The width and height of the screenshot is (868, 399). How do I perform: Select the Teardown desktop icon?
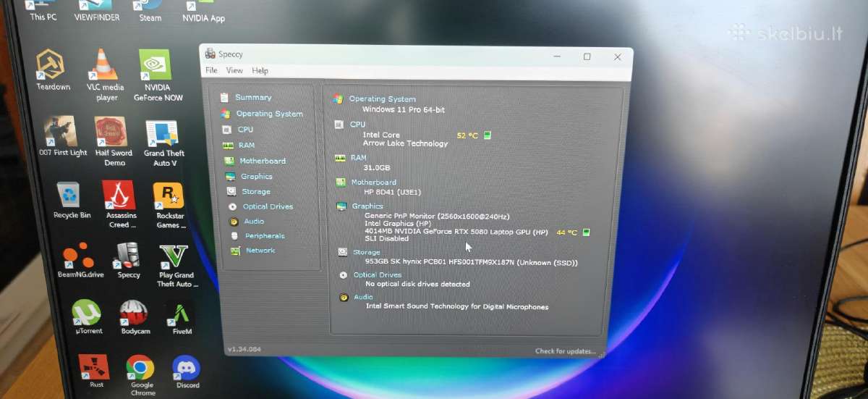click(53, 70)
